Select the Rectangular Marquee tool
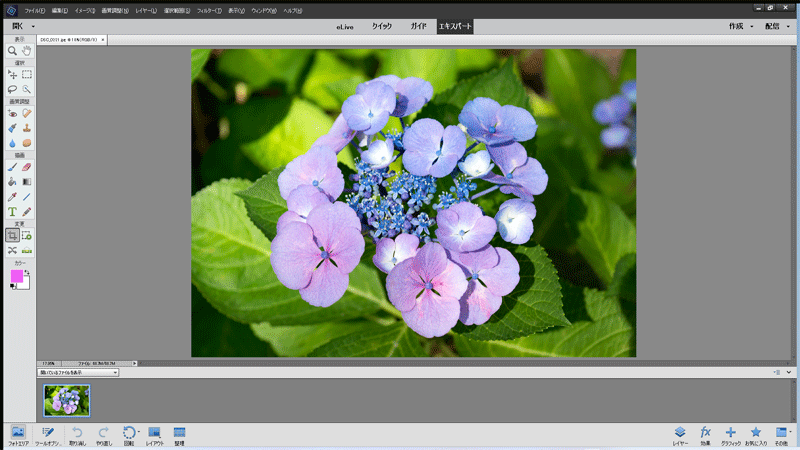 click(27, 74)
